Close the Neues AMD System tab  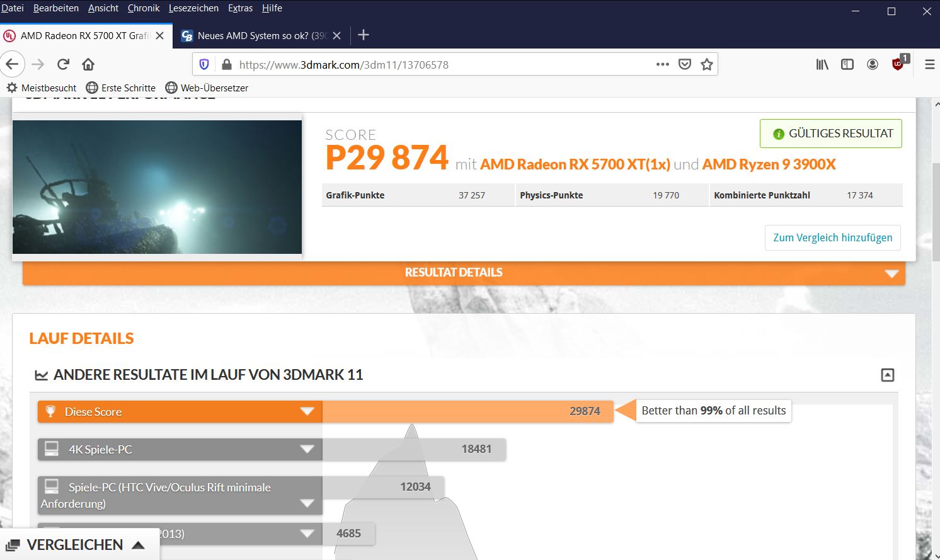click(337, 36)
